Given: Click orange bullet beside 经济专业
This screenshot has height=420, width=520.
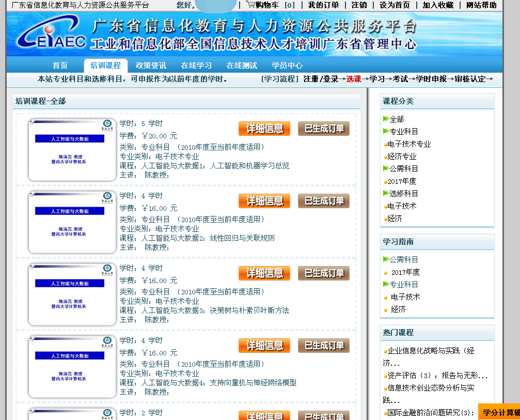Looking at the screenshot, I should point(385,157).
